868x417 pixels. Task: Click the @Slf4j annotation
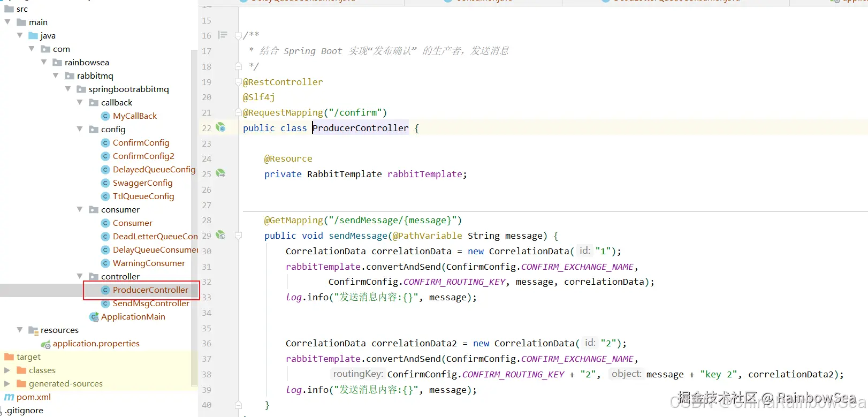point(259,97)
